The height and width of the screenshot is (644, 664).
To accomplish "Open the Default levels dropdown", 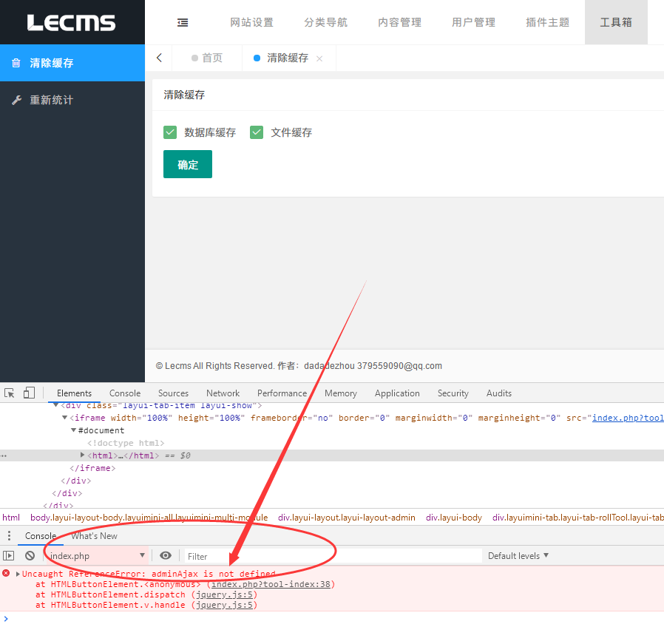I will (x=517, y=555).
